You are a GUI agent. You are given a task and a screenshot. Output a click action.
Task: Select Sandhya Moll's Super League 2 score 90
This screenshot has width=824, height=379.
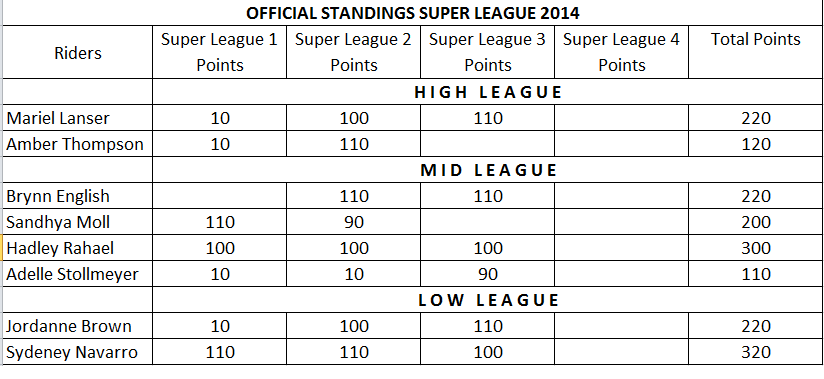tap(354, 222)
